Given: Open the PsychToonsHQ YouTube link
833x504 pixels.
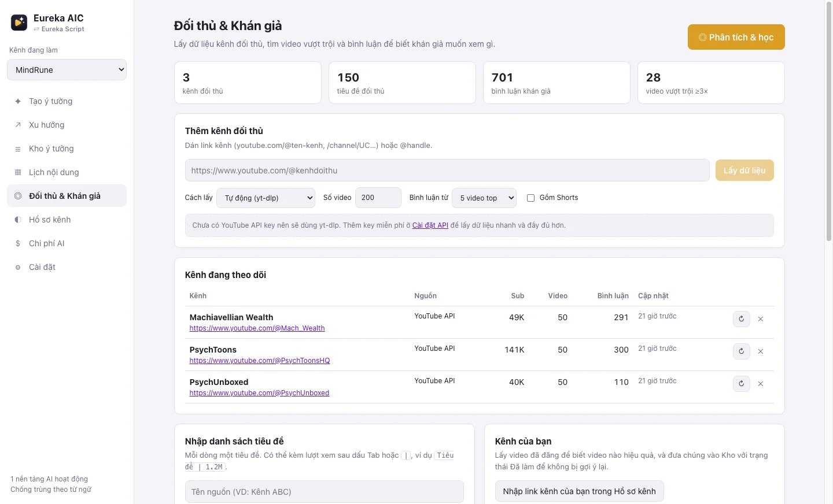Looking at the screenshot, I should click(260, 361).
